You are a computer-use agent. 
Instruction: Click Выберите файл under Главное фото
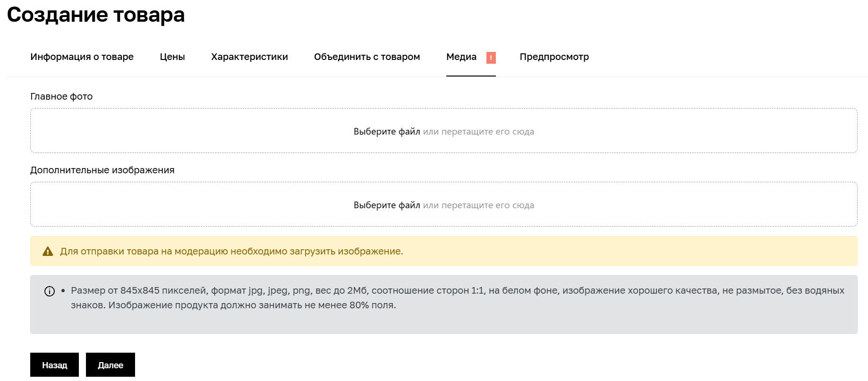coord(386,131)
